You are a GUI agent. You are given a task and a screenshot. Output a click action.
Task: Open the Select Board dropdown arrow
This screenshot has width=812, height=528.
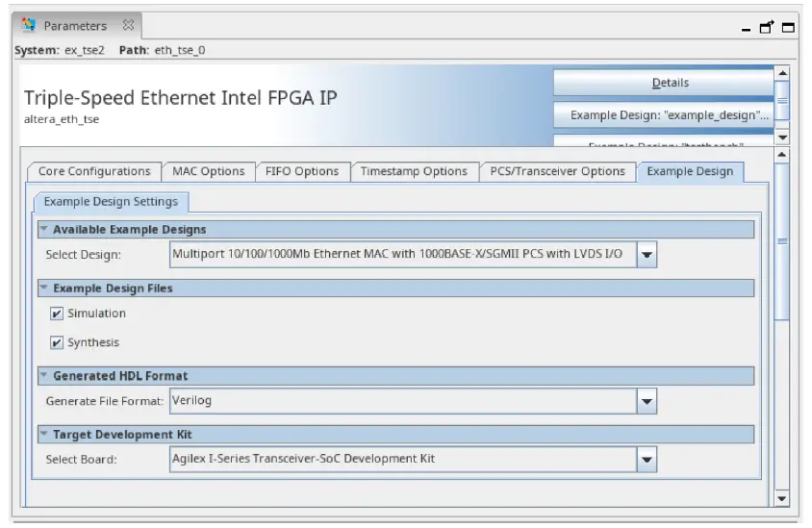click(647, 460)
